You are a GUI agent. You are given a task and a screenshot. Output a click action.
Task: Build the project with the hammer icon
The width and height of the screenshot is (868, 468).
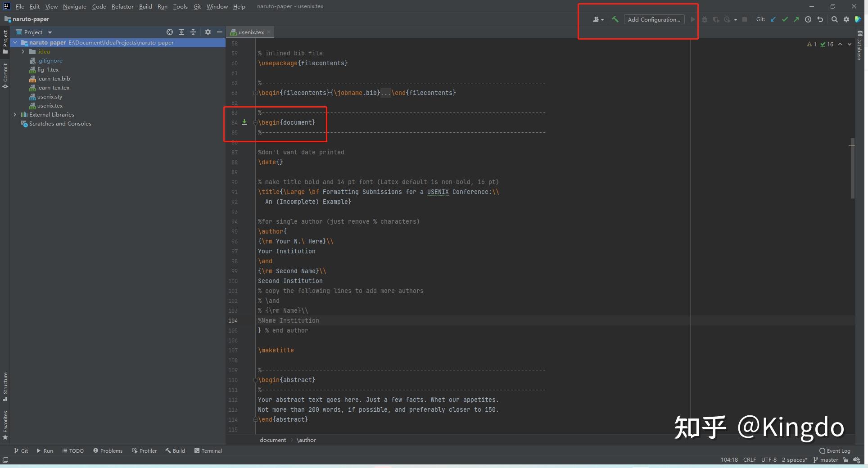(615, 19)
